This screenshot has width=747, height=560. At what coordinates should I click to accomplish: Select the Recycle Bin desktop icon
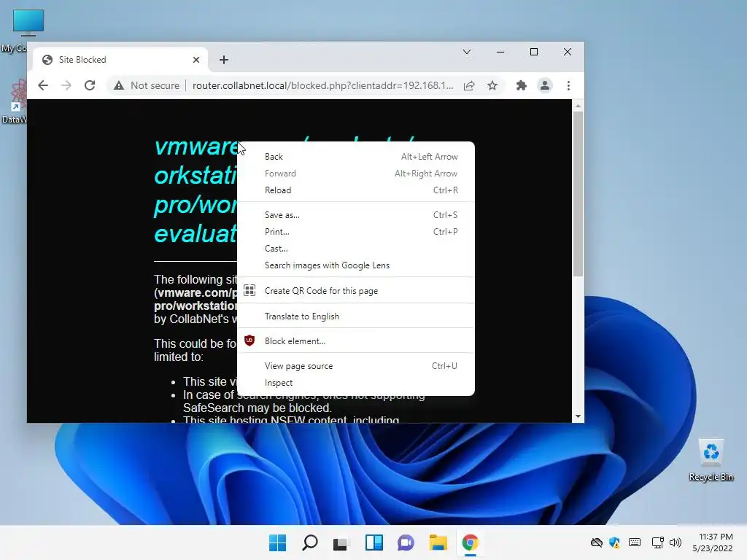point(711,460)
